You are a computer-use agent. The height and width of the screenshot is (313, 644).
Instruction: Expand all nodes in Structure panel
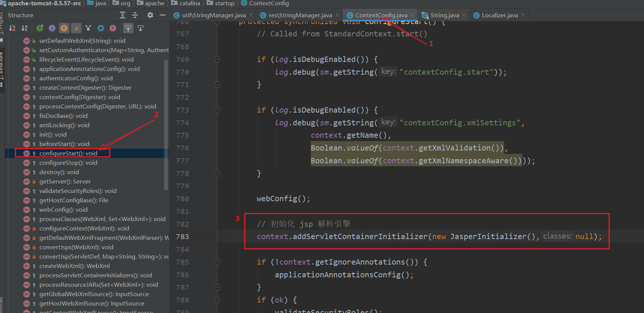(x=123, y=15)
